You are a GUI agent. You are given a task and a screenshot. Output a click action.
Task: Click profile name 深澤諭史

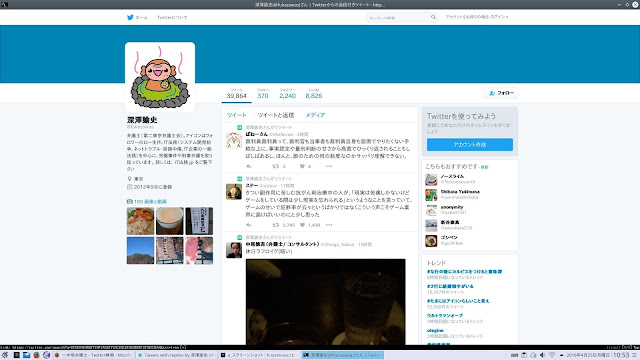click(x=142, y=120)
